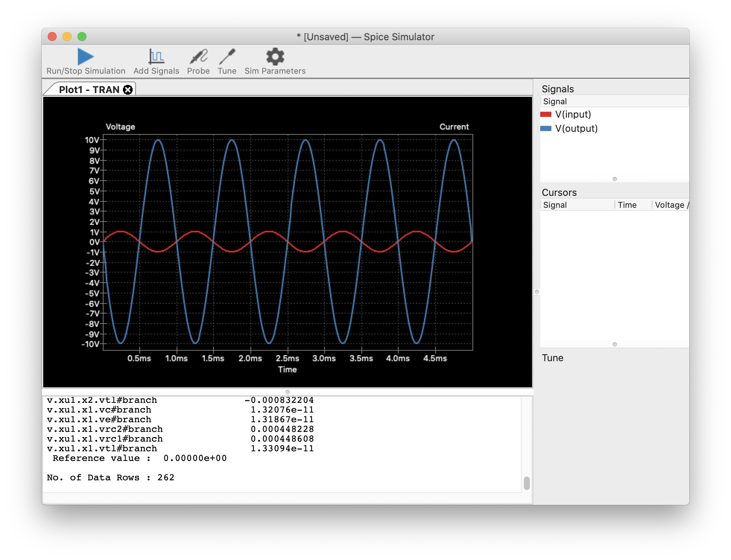Click the console log vertical scrollbar thumb
Screen dimensions: 731x560
point(527,483)
